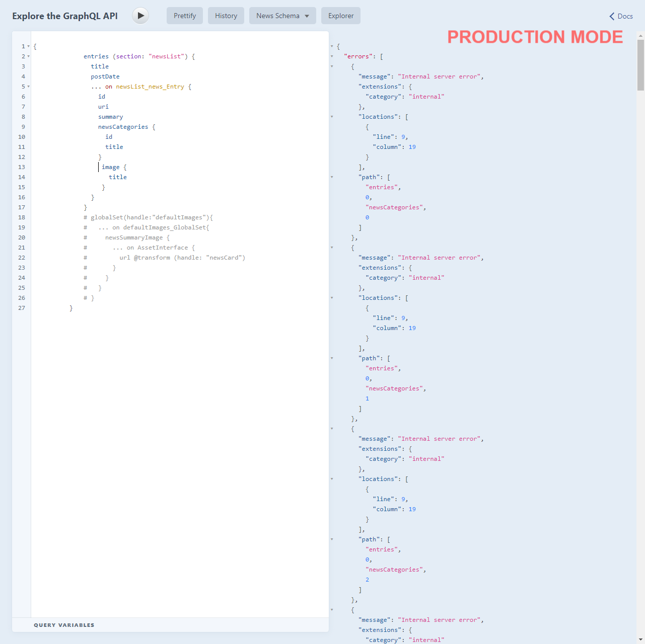Prettify the GraphQL query
The height and width of the screenshot is (644, 645).
tap(184, 16)
